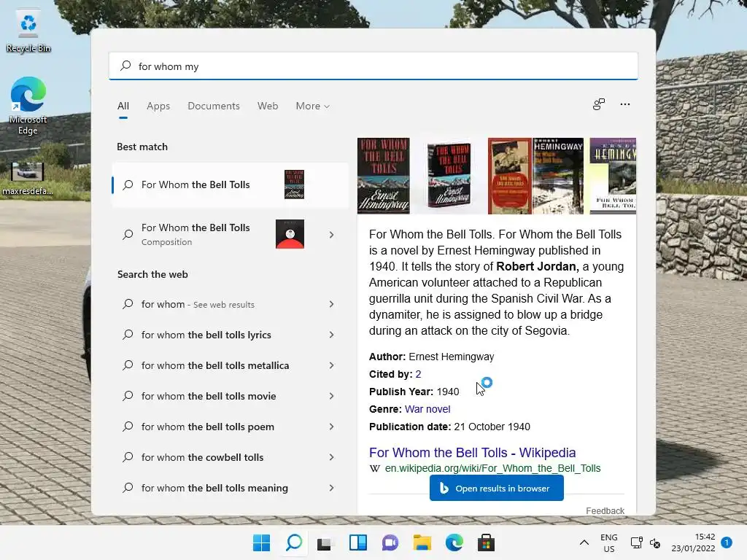This screenshot has width=747, height=560.
Task: Expand arrow for bell tolls meaning
Action: tap(332, 488)
